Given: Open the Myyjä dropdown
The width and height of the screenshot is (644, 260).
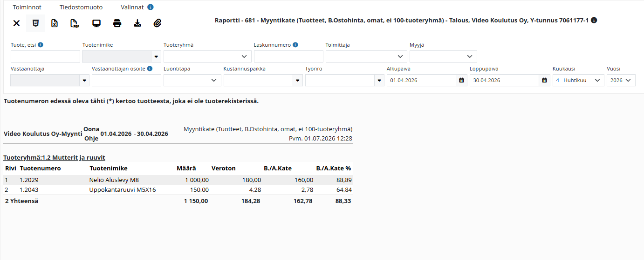Looking at the screenshot, I should [x=443, y=56].
